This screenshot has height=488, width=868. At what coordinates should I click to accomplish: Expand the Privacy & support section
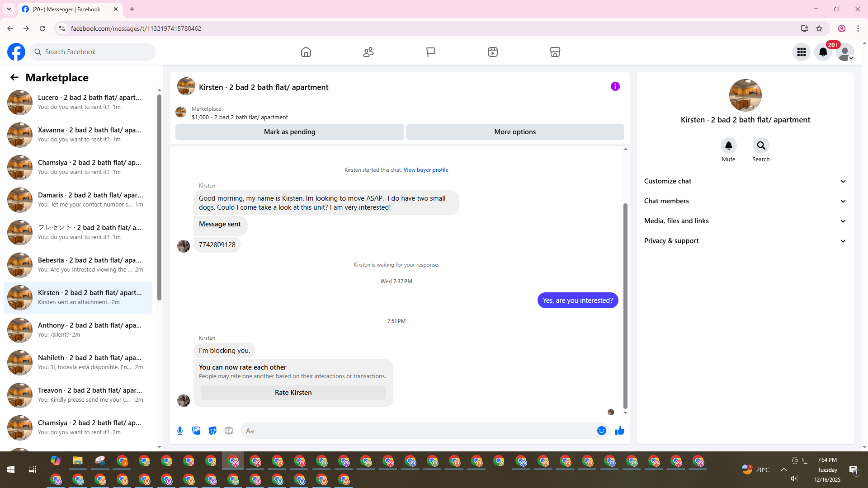(745, 241)
